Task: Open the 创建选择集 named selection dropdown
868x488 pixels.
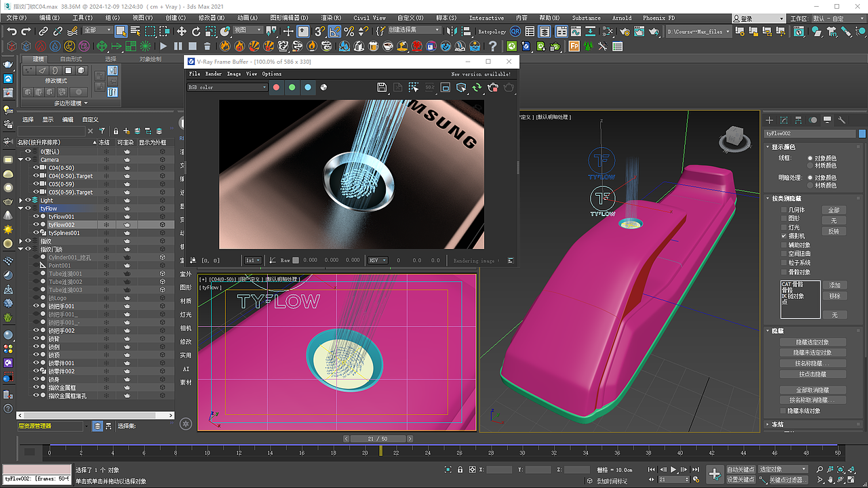Action: coord(414,30)
